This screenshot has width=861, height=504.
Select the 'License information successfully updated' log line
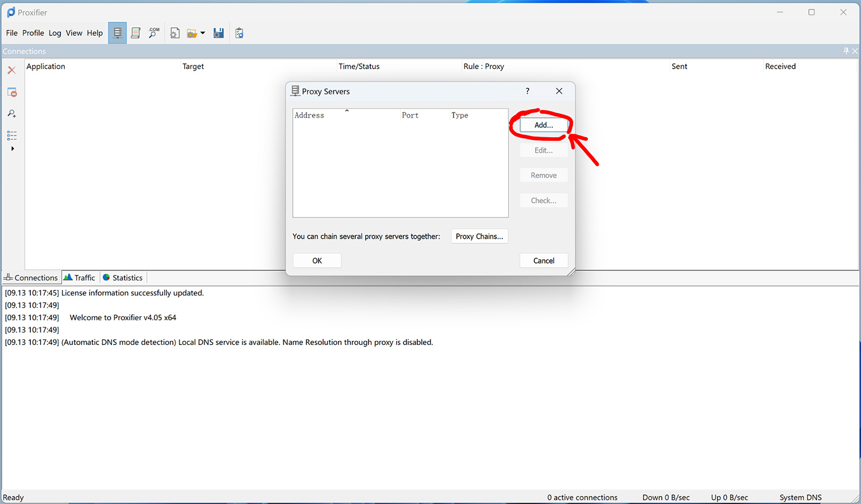click(x=104, y=293)
